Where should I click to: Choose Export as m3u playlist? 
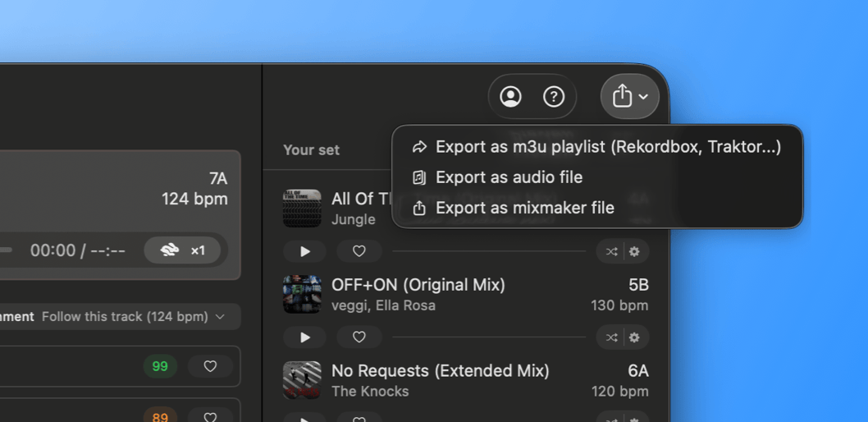607,147
